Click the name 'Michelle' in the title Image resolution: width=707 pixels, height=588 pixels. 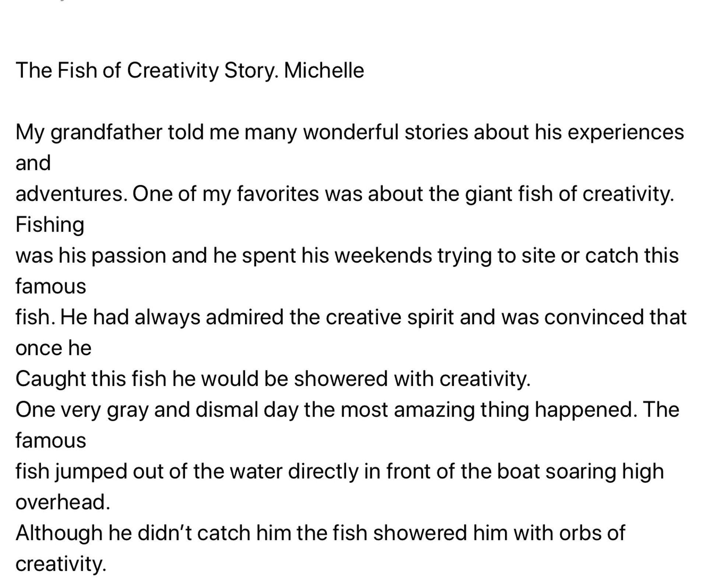pyautogui.click(x=324, y=70)
